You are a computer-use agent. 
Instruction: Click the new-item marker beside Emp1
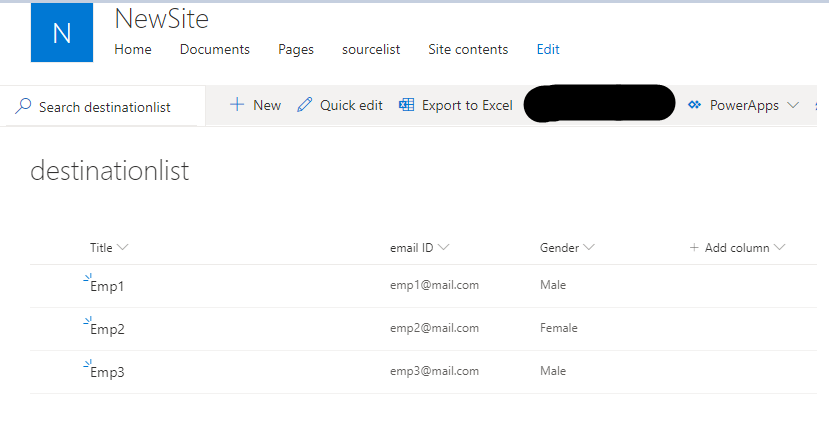point(88,278)
